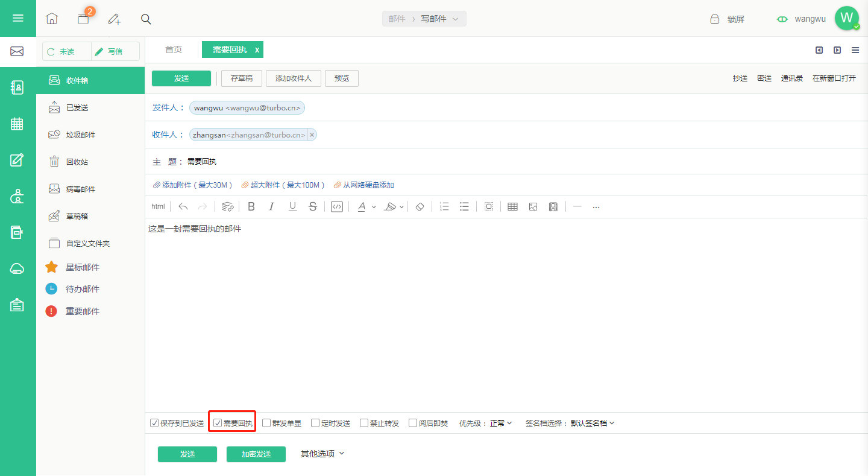Toggle the 阅后即焚 checkbox

413,423
